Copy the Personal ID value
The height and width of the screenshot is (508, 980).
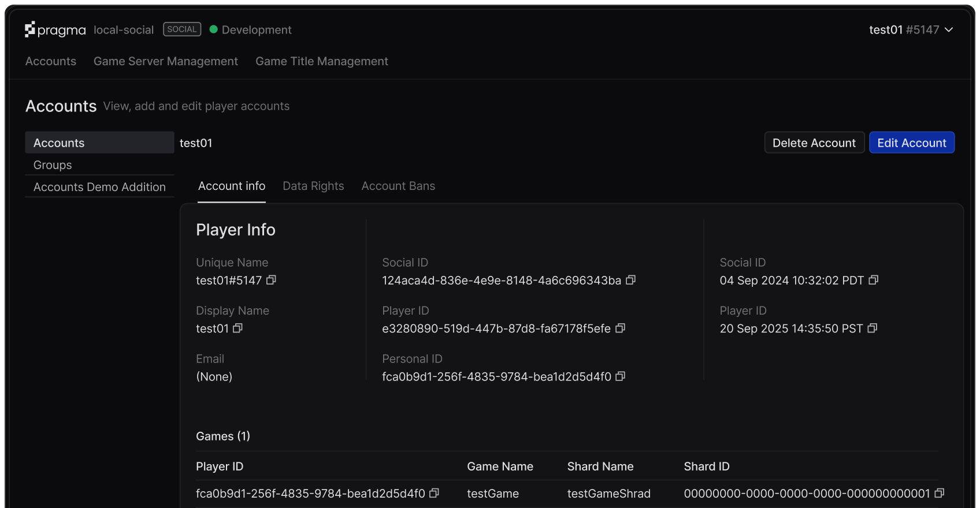(620, 376)
